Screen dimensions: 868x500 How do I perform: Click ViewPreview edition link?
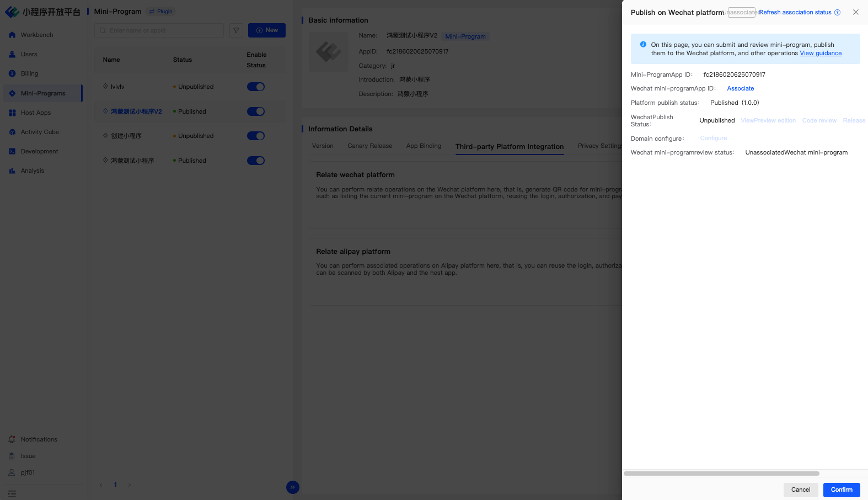(x=768, y=120)
